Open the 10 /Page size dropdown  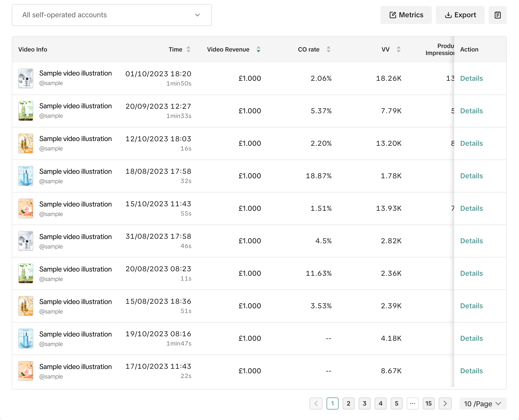coord(483,403)
